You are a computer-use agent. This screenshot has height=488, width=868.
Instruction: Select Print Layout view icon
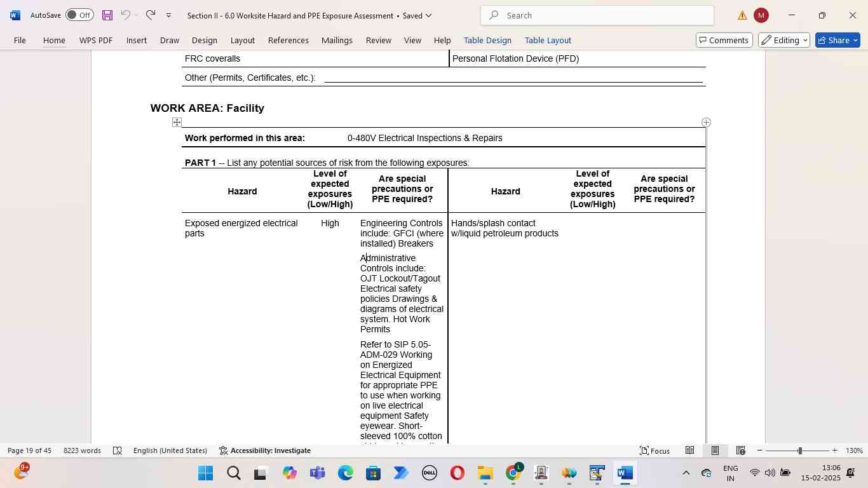coord(715,451)
